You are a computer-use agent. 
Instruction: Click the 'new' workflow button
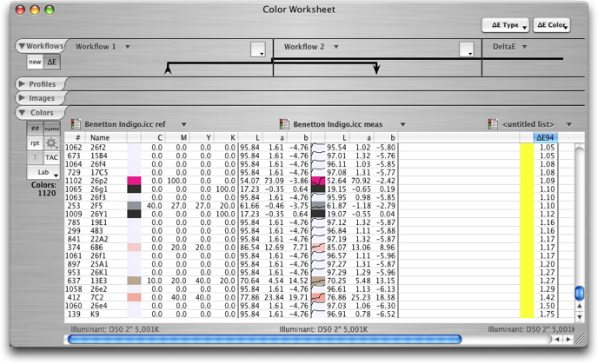point(35,62)
